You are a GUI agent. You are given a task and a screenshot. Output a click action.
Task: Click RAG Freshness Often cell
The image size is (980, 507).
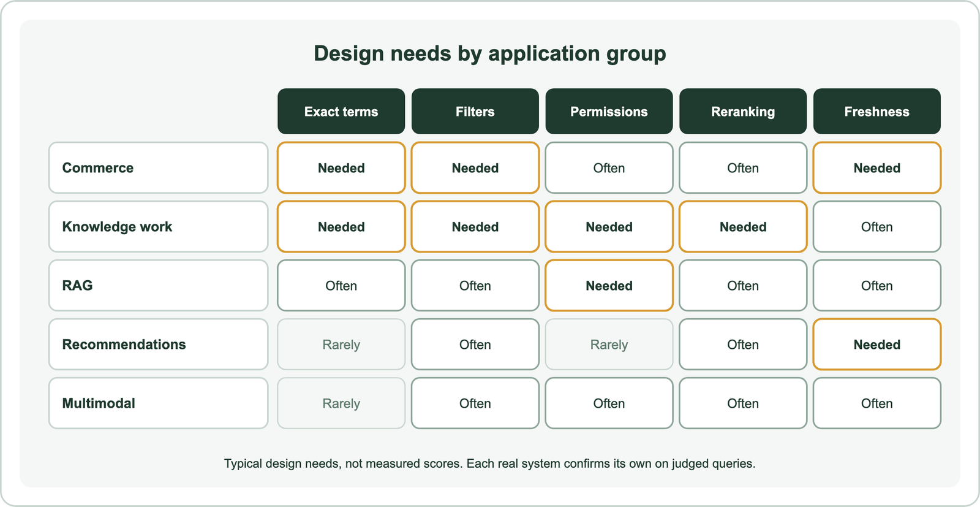point(877,286)
